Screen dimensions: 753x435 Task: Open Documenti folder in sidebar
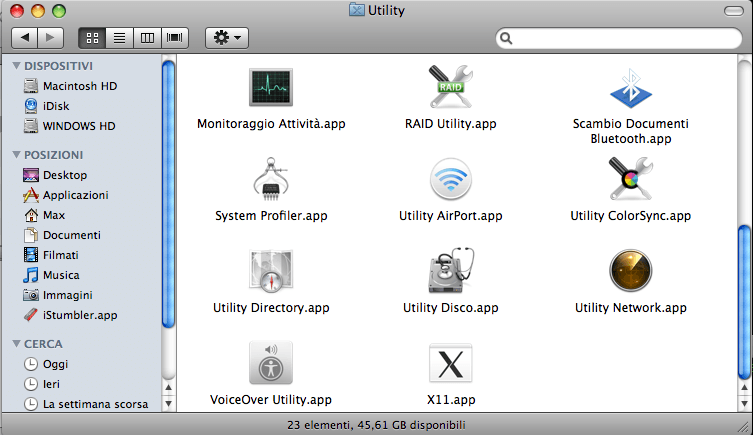62,235
